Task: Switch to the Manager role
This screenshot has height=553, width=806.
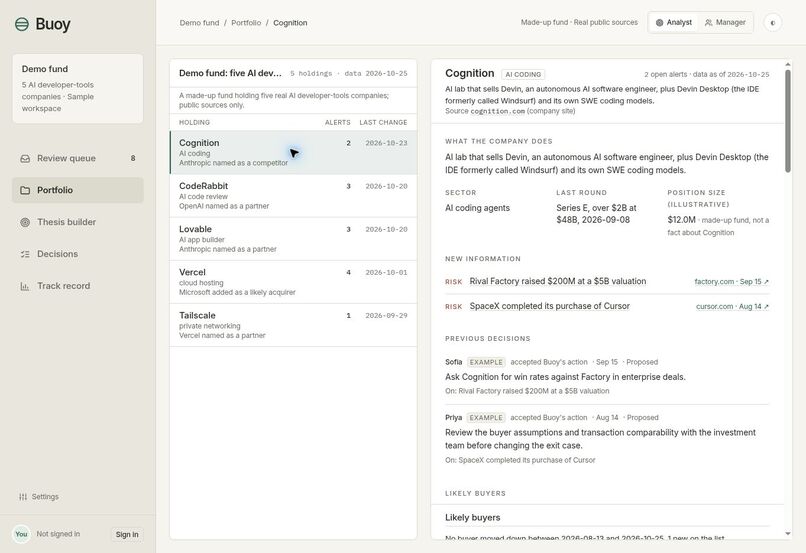Action: pyautogui.click(x=725, y=23)
